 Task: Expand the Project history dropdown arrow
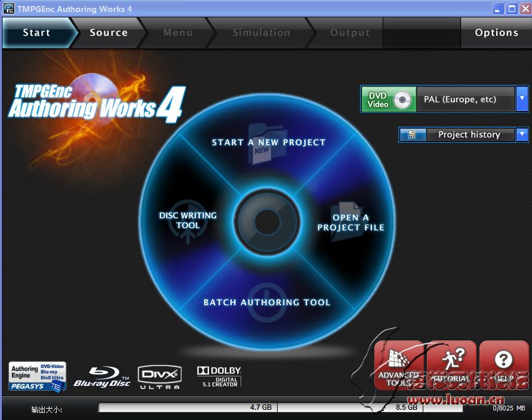[522, 134]
